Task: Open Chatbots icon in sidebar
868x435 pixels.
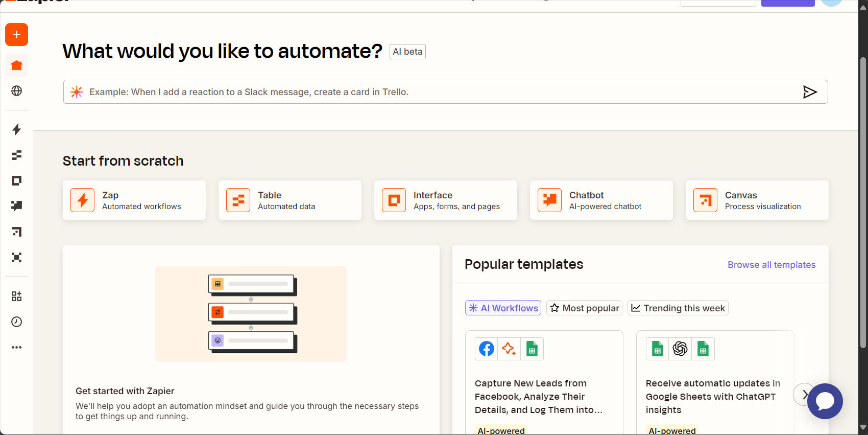Action: tap(16, 206)
